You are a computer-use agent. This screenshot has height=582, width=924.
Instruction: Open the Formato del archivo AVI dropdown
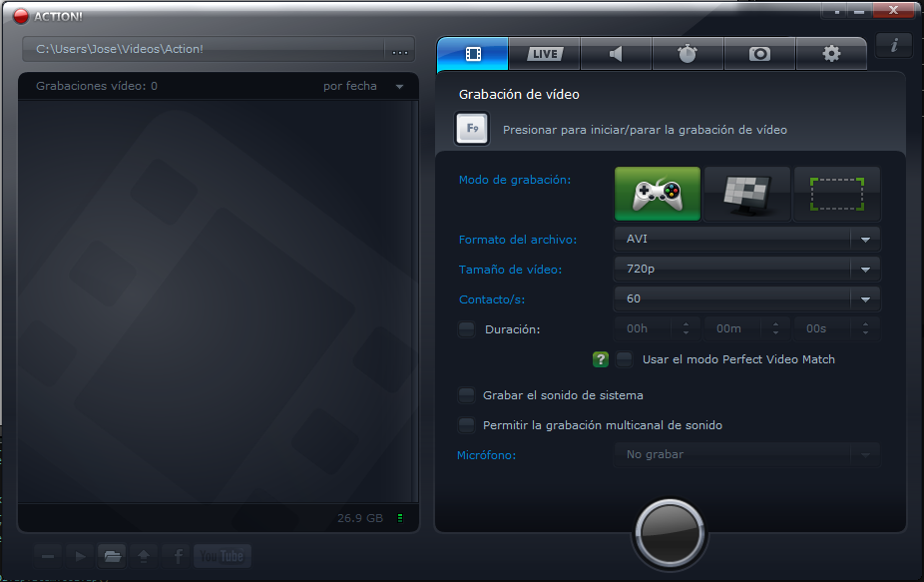(747, 240)
